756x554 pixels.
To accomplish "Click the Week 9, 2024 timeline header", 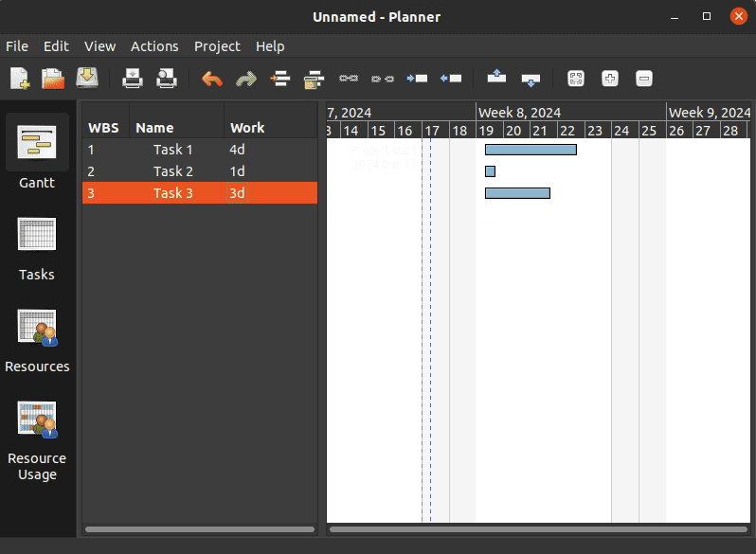I will pyautogui.click(x=709, y=112).
